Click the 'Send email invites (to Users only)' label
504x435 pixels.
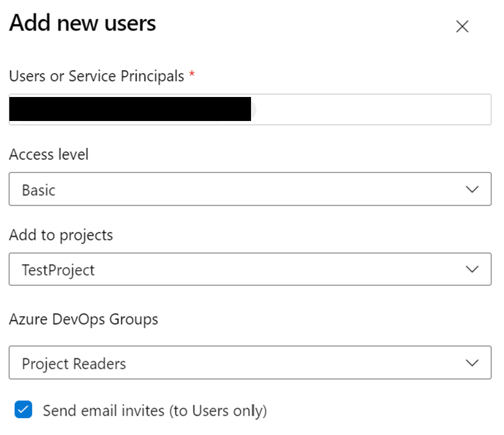coord(155,411)
